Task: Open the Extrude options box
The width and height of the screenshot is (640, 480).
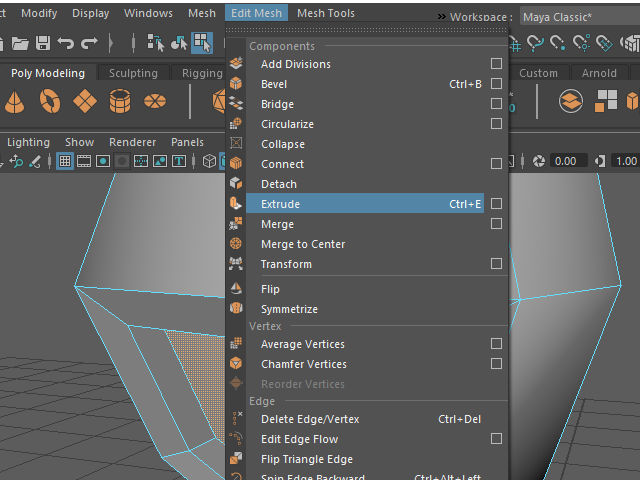Action: 496,204
